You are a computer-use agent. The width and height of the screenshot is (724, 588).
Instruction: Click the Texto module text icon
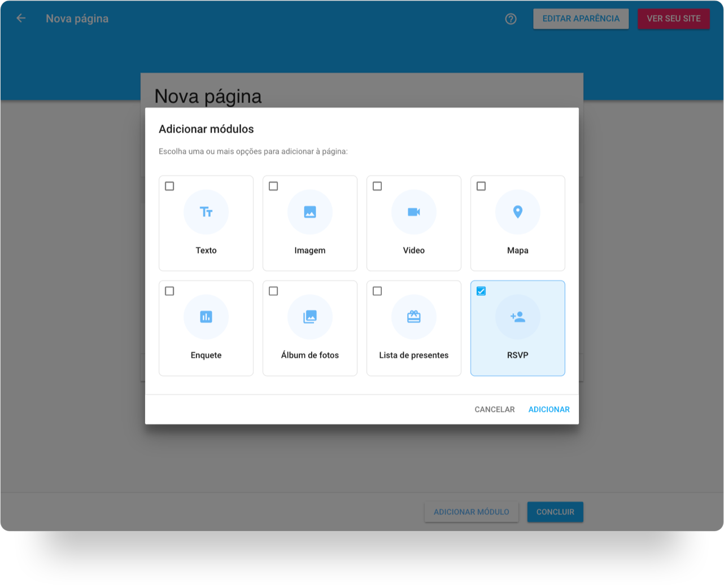click(x=206, y=212)
